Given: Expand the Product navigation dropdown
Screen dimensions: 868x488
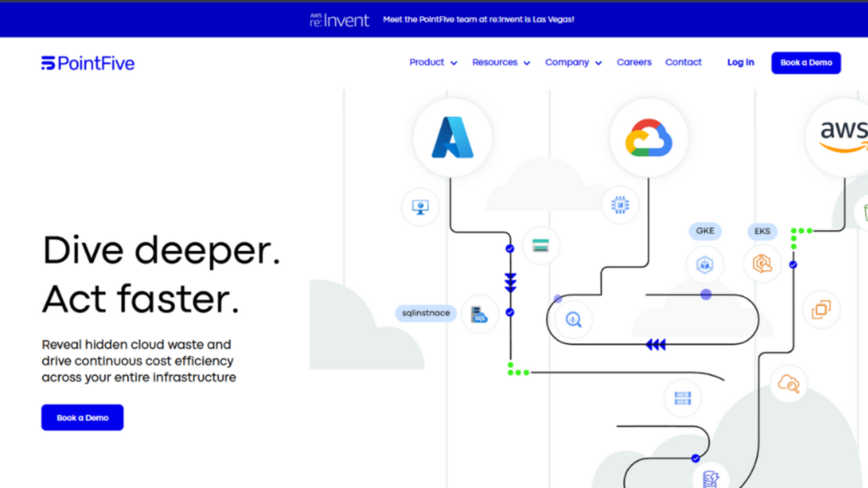Looking at the screenshot, I should tap(432, 62).
